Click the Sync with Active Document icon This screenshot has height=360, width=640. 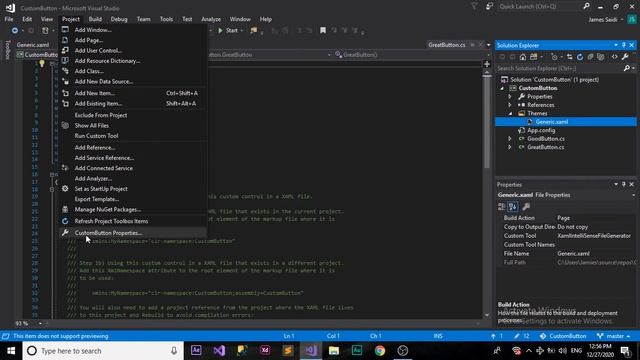569,57
